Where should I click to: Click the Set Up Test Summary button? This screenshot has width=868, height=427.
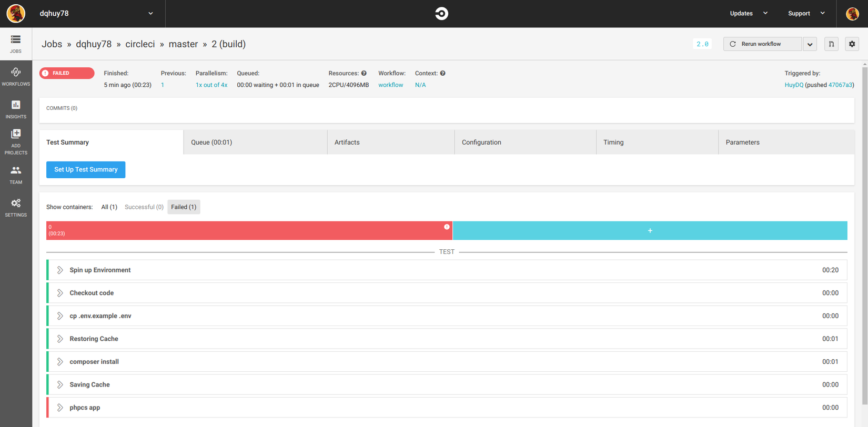[86, 170]
